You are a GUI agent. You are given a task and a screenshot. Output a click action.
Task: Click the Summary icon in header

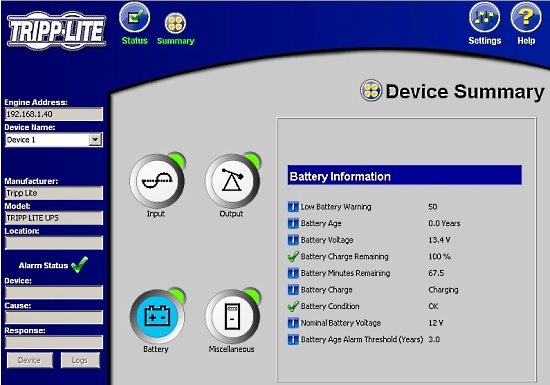coord(175,23)
